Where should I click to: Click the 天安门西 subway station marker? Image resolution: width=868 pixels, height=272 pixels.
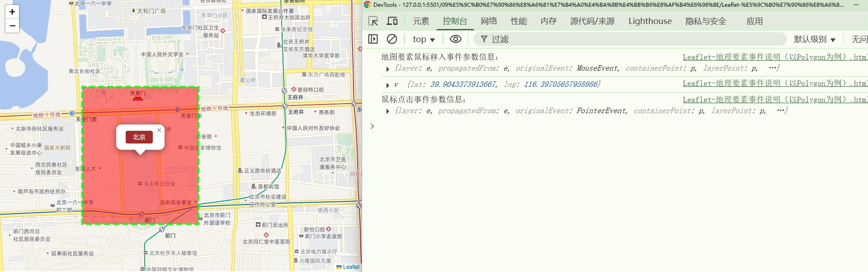(x=71, y=114)
